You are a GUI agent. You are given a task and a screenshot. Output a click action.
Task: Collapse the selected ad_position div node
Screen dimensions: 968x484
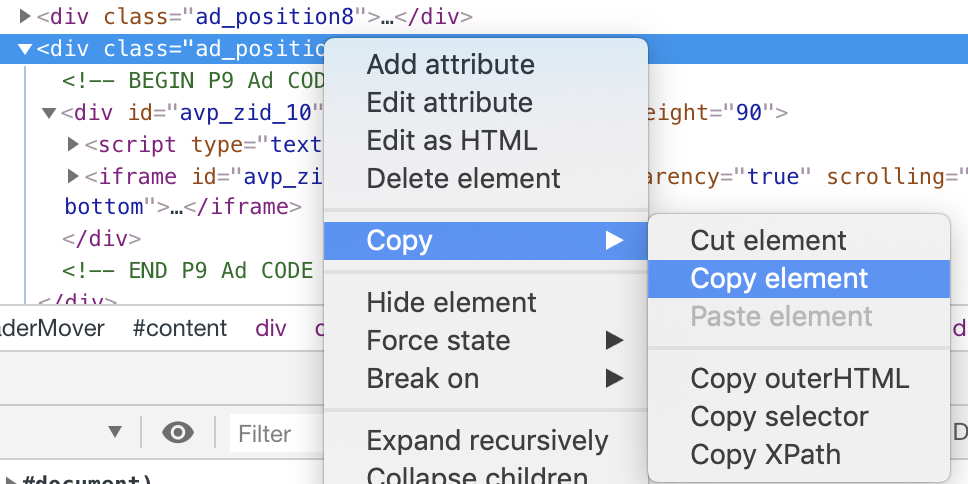point(25,49)
